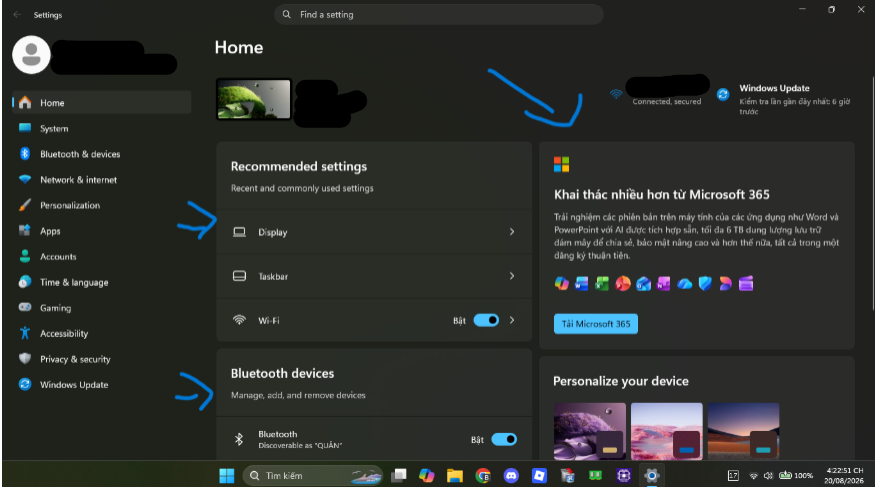Click the battery 100% indicator in tray
Viewport: 875px width, 487px height.
(796, 475)
